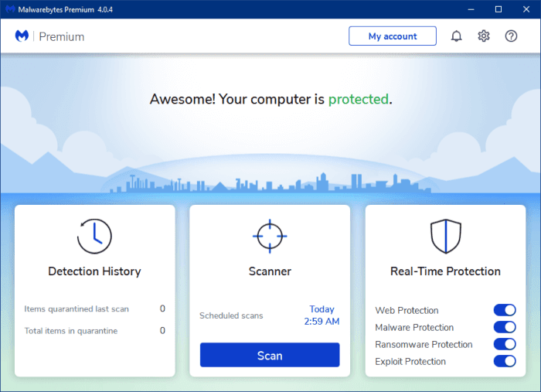Disable the Exploit Protection toggle

coord(505,361)
